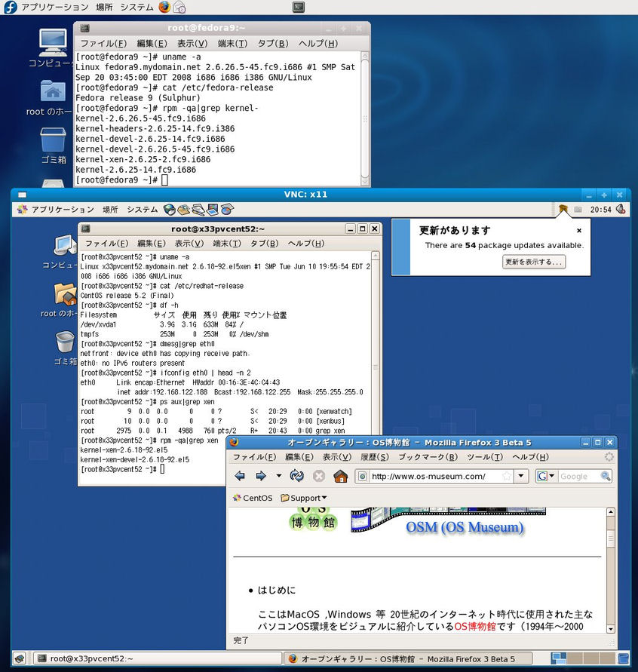Go to the Firefox home page
The width and height of the screenshot is (638, 672).
point(341,476)
